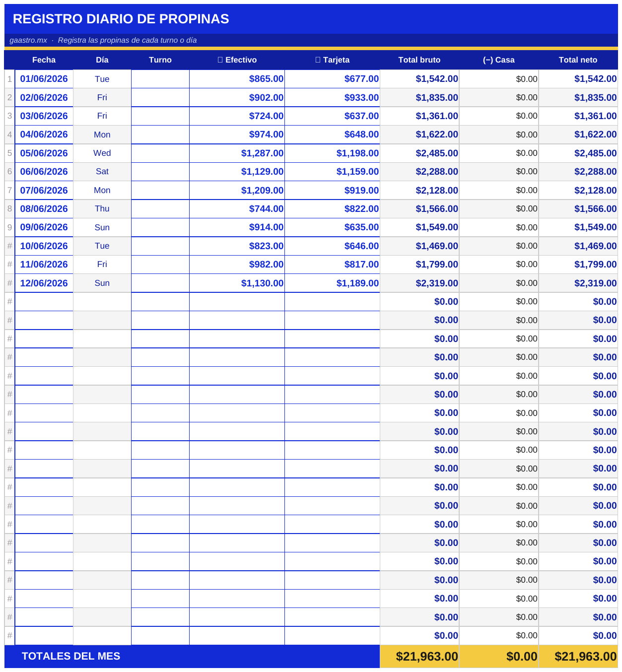Click the Tarjeta column header
The image size is (622, 672).
(x=332, y=60)
